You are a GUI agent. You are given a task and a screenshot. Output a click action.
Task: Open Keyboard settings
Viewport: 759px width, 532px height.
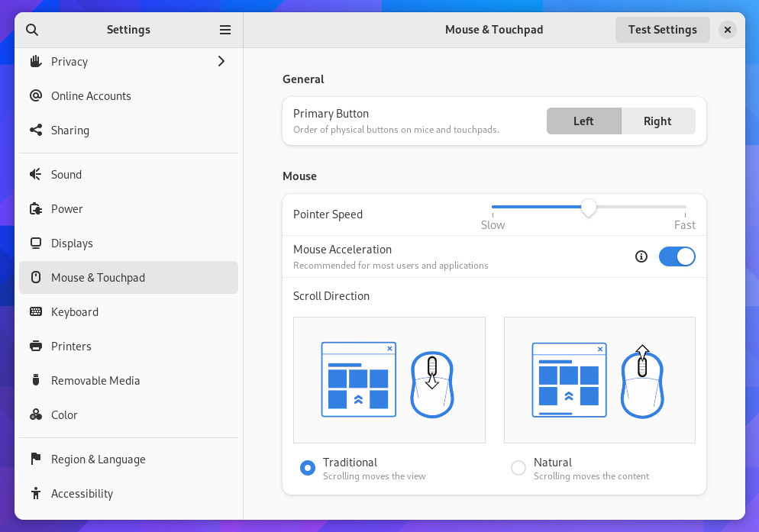click(x=128, y=311)
